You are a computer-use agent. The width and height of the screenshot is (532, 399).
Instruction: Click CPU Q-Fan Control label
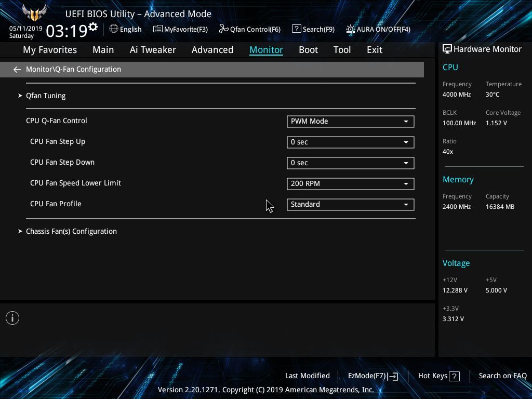tap(56, 121)
